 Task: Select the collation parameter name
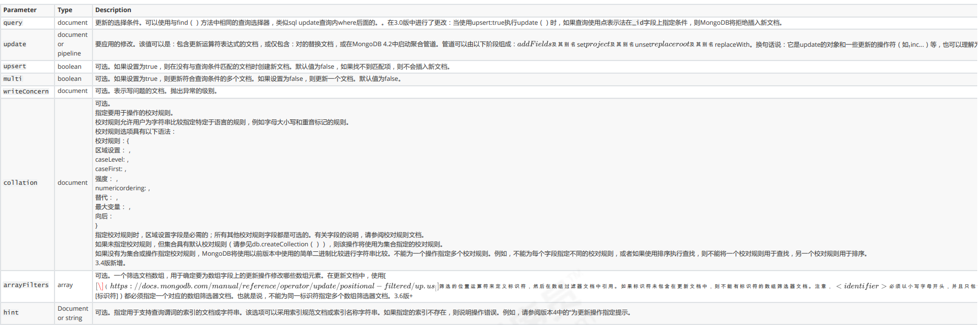coord(20,183)
